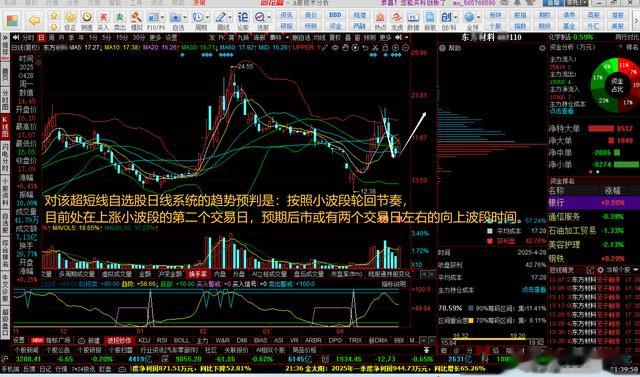Select the 银行 row in sector ranking
Image resolution: width=640 pixels, height=377 pixels.
(x=593, y=202)
